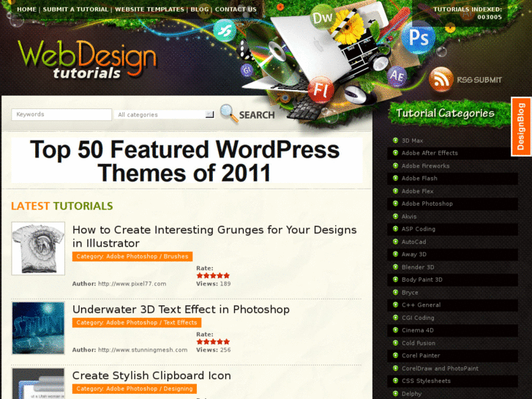Click the plus icon beside Corel Painter
Screen dimensions: 532x399
pos(395,355)
